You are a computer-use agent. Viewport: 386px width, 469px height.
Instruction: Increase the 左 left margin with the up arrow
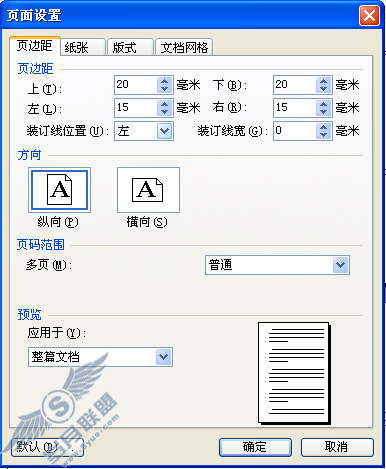click(164, 104)
